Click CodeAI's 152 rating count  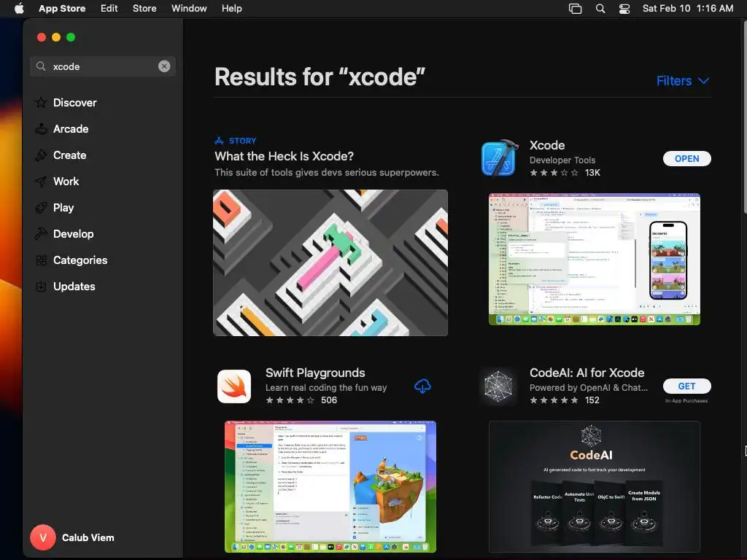click(592, 400)
